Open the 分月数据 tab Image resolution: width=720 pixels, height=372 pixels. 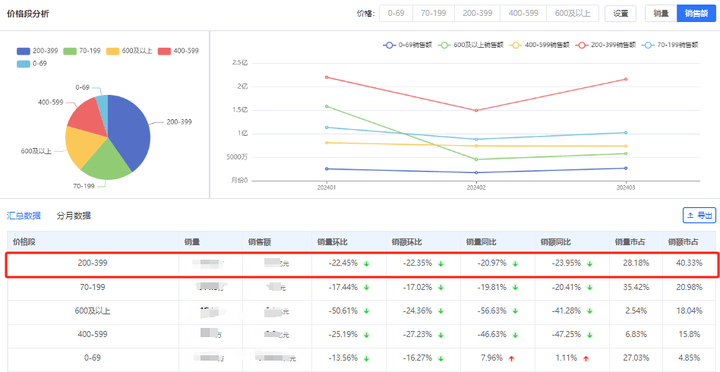[73, 215]
